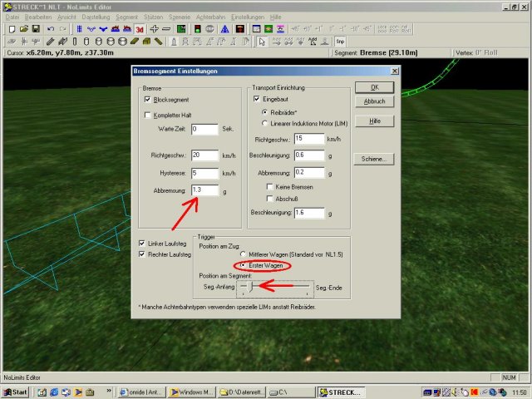Click the dark red scenery object icon
532x399 pixels.
(240, 29)
